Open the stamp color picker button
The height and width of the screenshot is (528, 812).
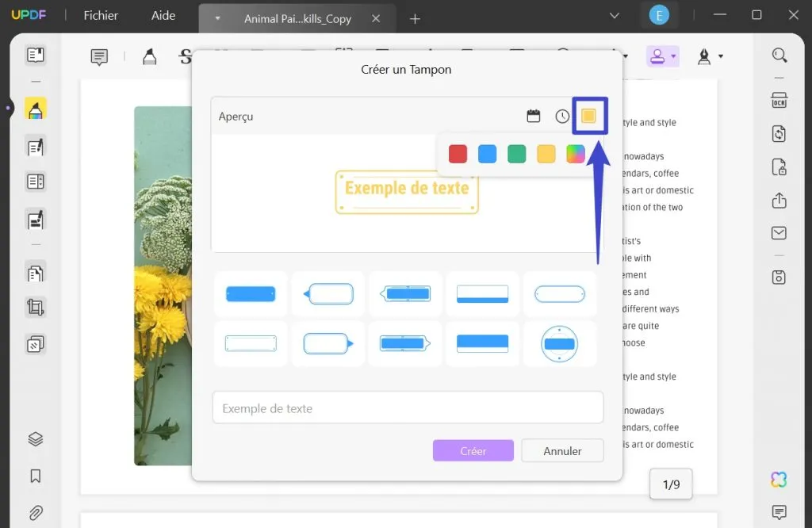589,116
